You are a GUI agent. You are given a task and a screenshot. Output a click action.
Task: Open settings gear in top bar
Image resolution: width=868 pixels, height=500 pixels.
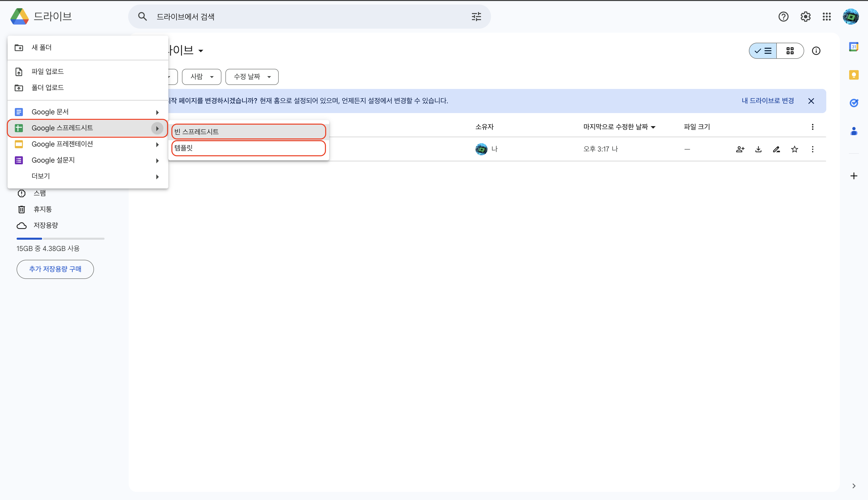pos(805,17)
